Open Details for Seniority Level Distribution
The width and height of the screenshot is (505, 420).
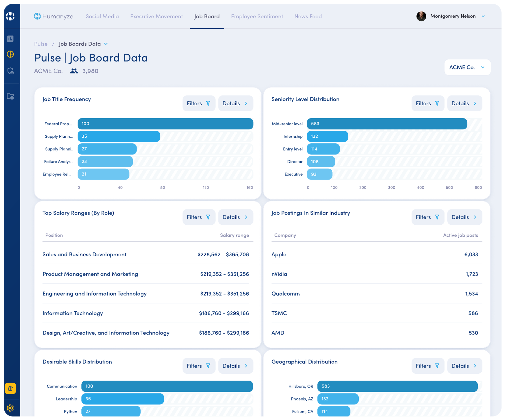464,103
